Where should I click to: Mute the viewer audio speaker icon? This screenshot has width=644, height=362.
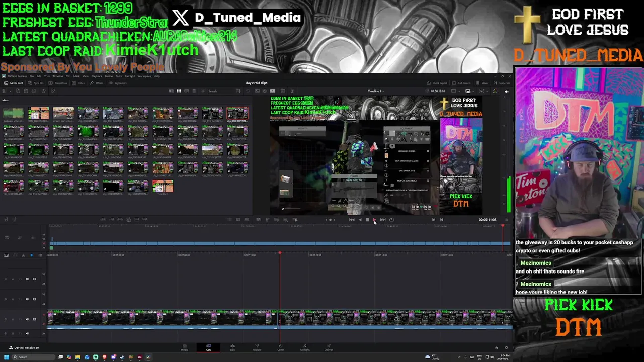point(507,91)
